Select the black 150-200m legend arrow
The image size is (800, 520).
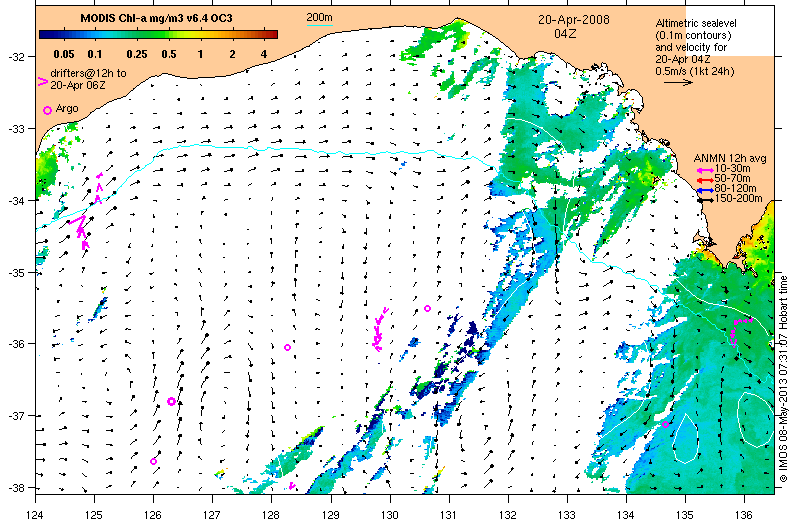706,200
